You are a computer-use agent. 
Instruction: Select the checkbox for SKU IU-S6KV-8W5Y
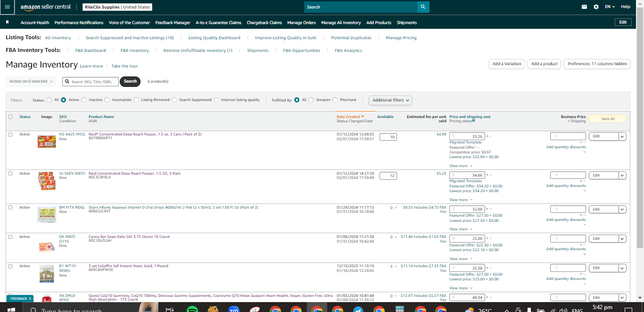10,173
